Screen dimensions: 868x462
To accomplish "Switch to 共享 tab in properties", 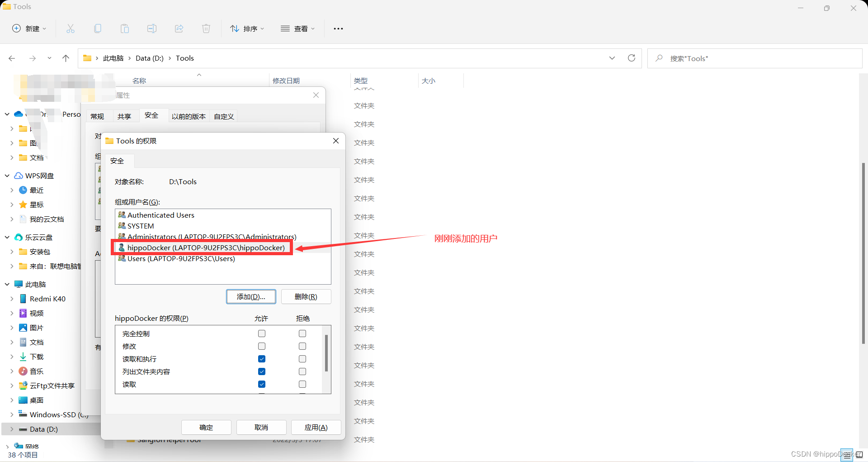I will (x=124, y=116).
